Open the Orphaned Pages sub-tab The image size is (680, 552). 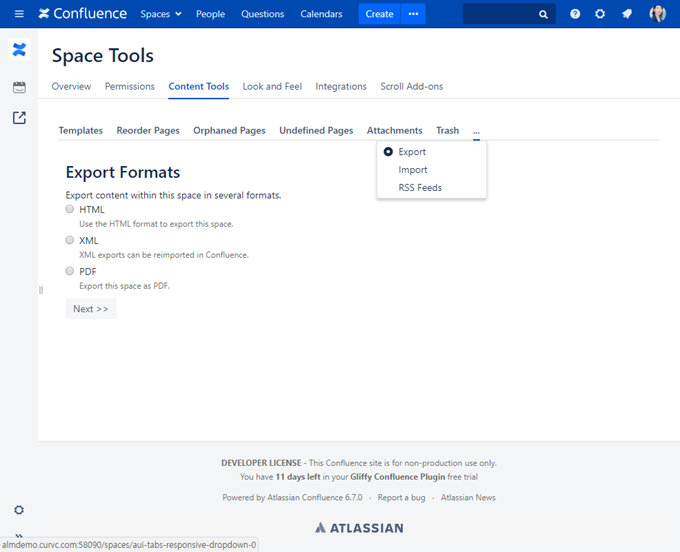[x=229, y=131]
